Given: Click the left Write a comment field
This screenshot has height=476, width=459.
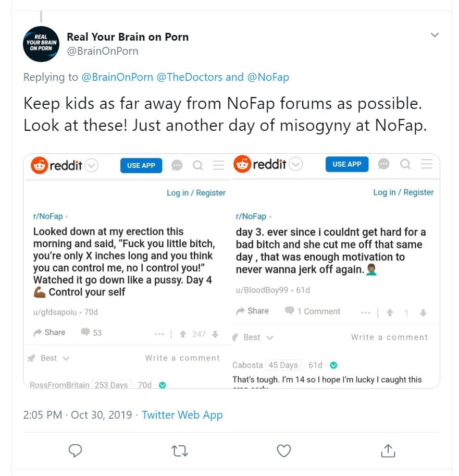Looking at the screenshot, I should pos(182,358).
